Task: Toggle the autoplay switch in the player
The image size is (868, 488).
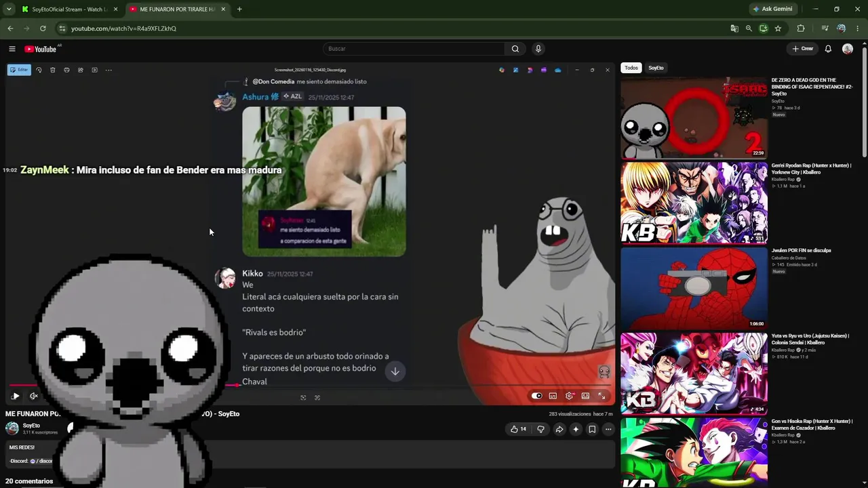Action: [x=537, y=396]
